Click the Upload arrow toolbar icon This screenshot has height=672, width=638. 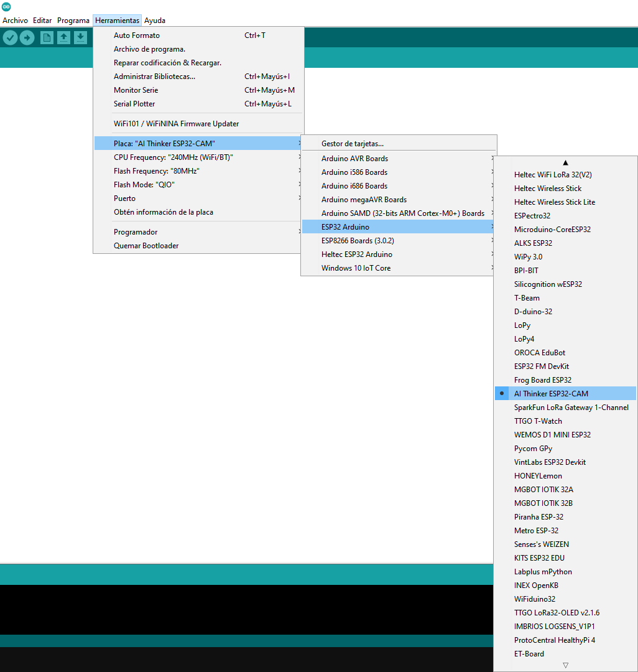tap(27, 38)
